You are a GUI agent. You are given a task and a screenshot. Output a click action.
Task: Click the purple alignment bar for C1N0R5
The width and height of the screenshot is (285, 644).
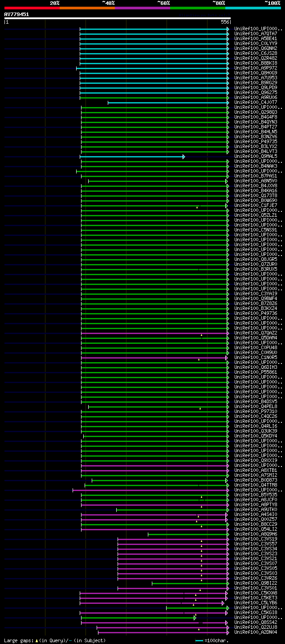pos(155,358)
